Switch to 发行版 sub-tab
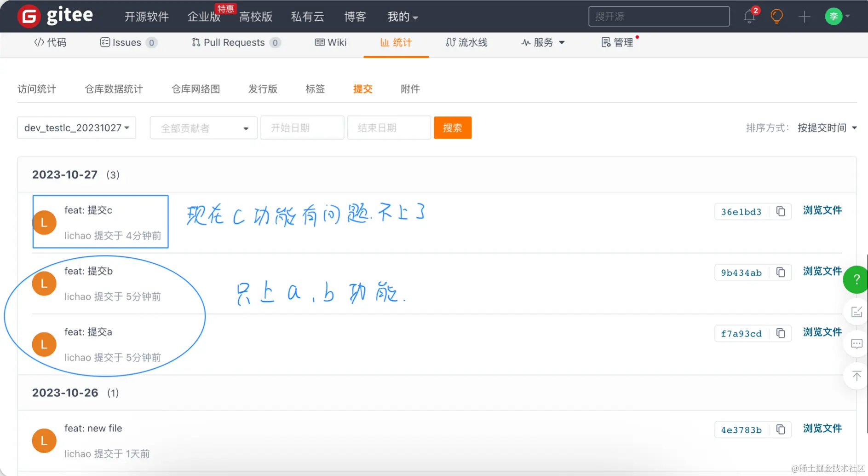Screen dimensions: 868x476 [x=263, y=89]
